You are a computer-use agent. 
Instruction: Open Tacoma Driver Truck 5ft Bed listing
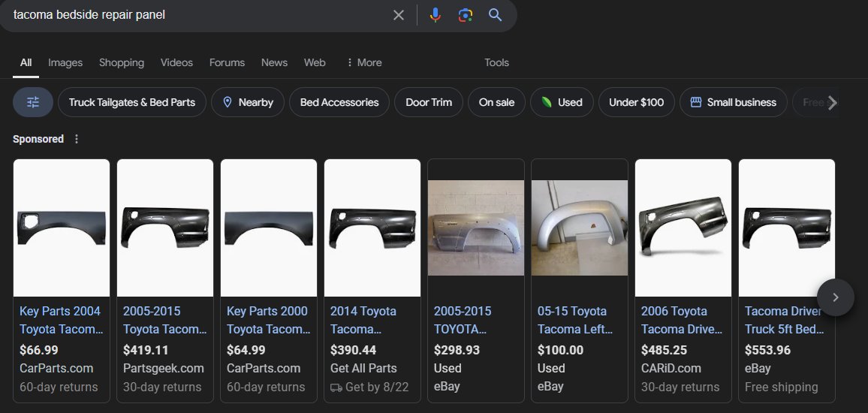[785, 320]
